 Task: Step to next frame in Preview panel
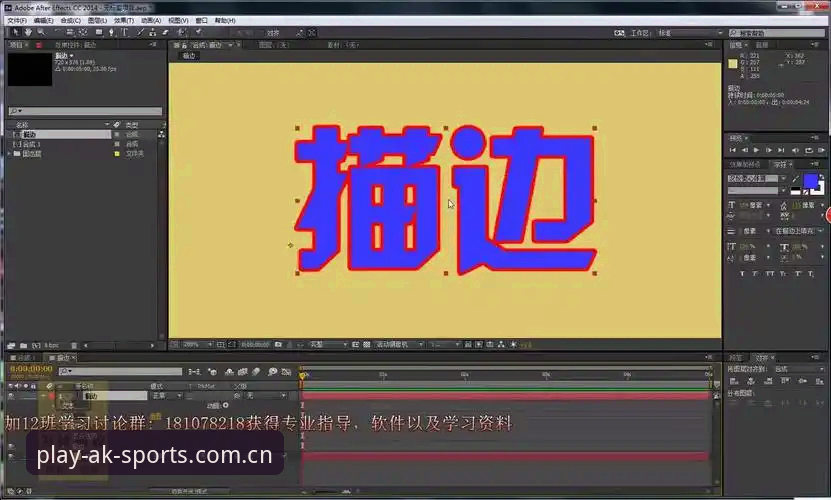pyautogui.click(x=769, y=150)
